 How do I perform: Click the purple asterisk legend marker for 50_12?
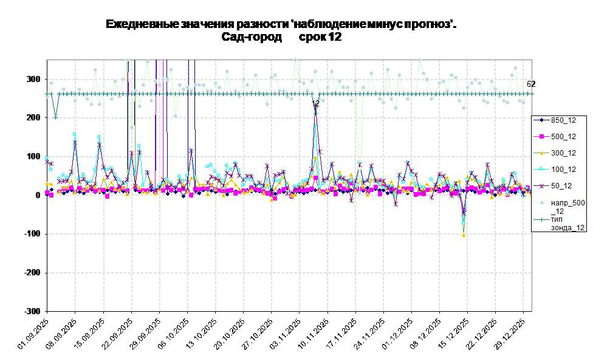[x=541, y=186]
